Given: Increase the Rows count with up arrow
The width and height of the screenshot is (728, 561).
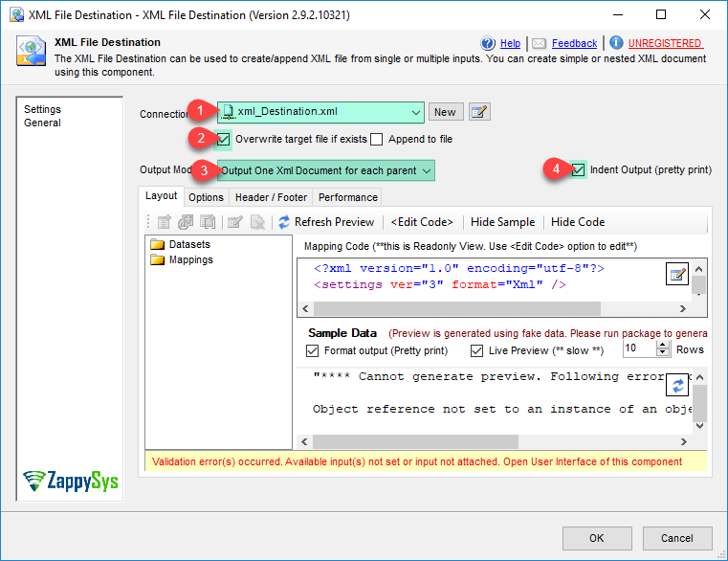Looking at the screenshot, I should click(x=663, y=346).
